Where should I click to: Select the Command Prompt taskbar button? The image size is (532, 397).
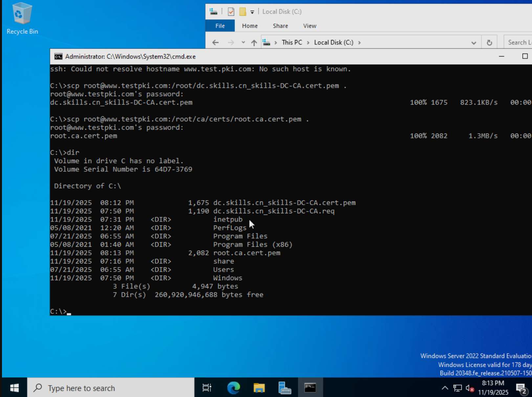click(310, 388)
